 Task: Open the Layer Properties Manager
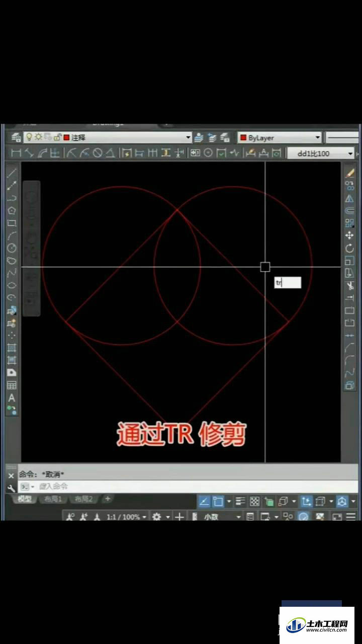[x=16, y=137]
